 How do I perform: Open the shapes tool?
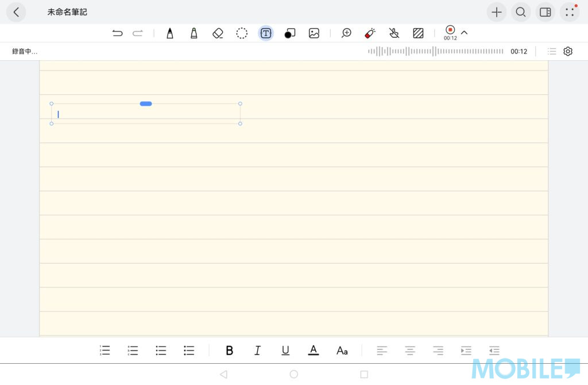(x=290, y=33)
